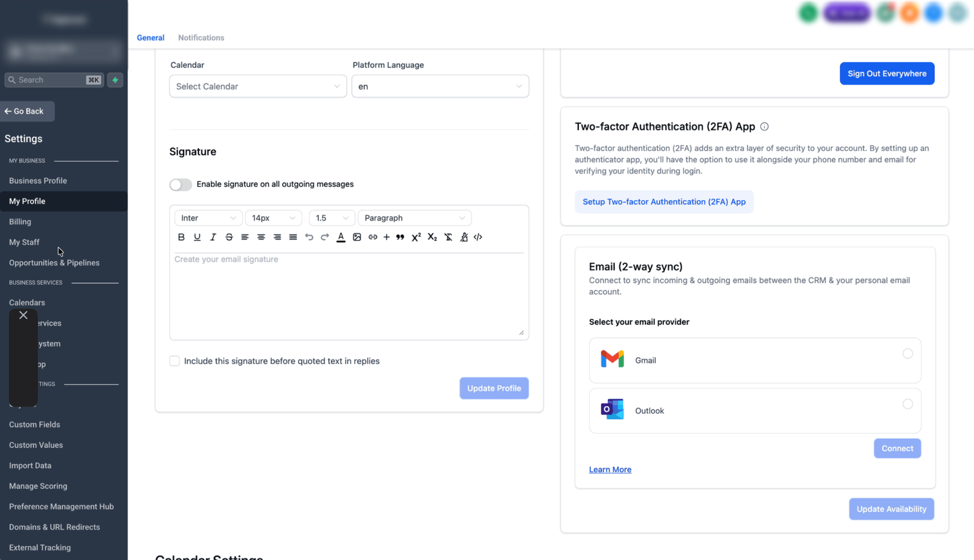Image resolution: width=974 pixels, height=560 pixels.
Task: Open the Learn More link
Action: (610, 469)
